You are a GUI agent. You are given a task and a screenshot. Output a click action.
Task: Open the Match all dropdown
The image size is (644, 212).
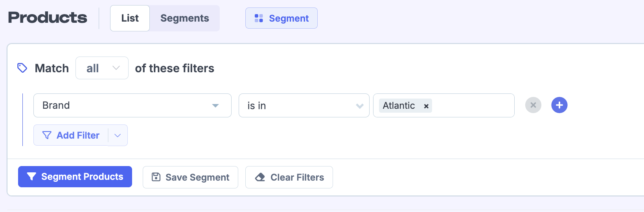102,68
